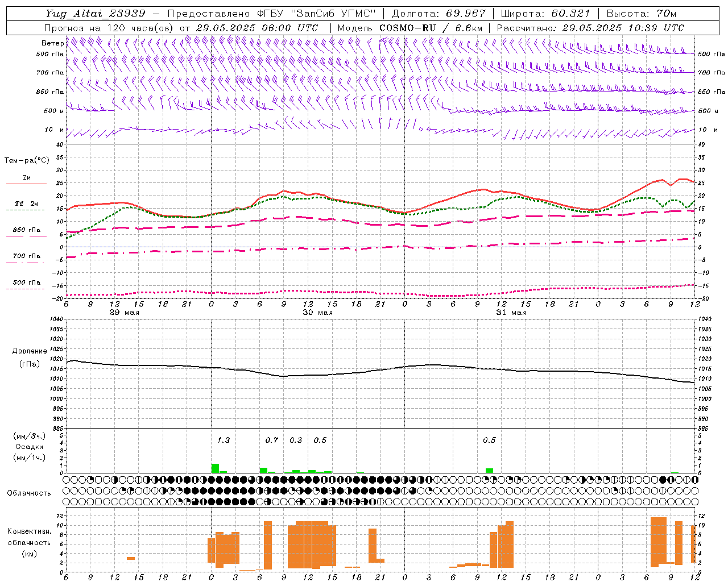
Task: Click the Конвективн. convective cloud label
Action: click(x=29, y=531)
